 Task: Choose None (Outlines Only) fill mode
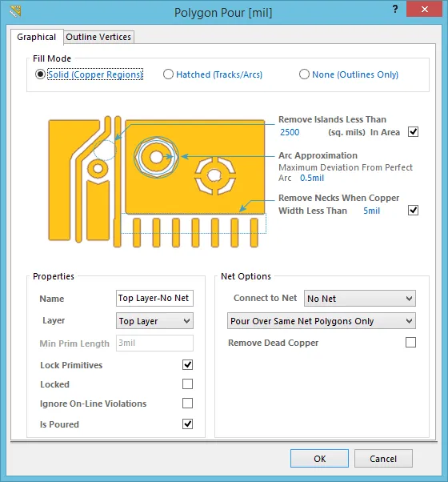pos(304,74)
